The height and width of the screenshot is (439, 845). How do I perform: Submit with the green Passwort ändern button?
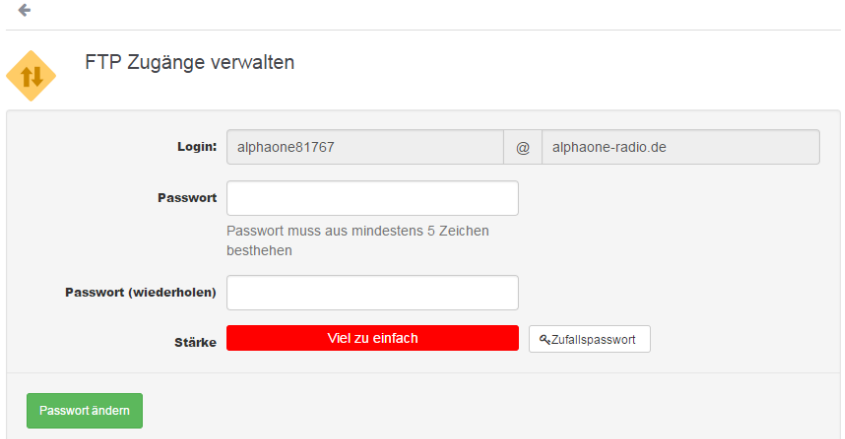click(85, 410)
